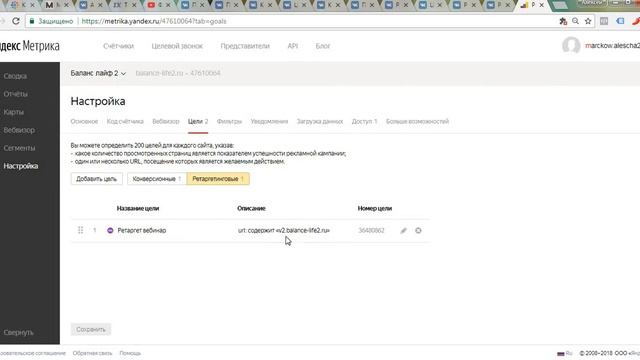Close the active Metrika browser tab
The width and height of the screenshot is (640, 360).
(542, 5)
